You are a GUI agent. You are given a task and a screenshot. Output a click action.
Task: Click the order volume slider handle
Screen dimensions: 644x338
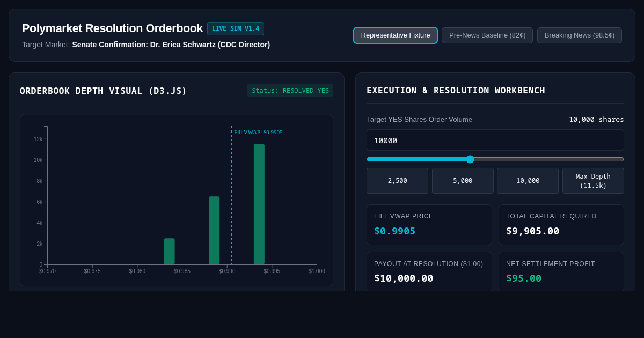click(x=470, y=159)
